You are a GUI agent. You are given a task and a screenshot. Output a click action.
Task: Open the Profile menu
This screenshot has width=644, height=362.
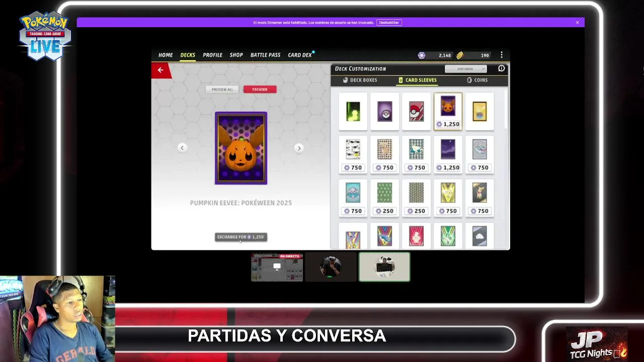tap(212, 55)
